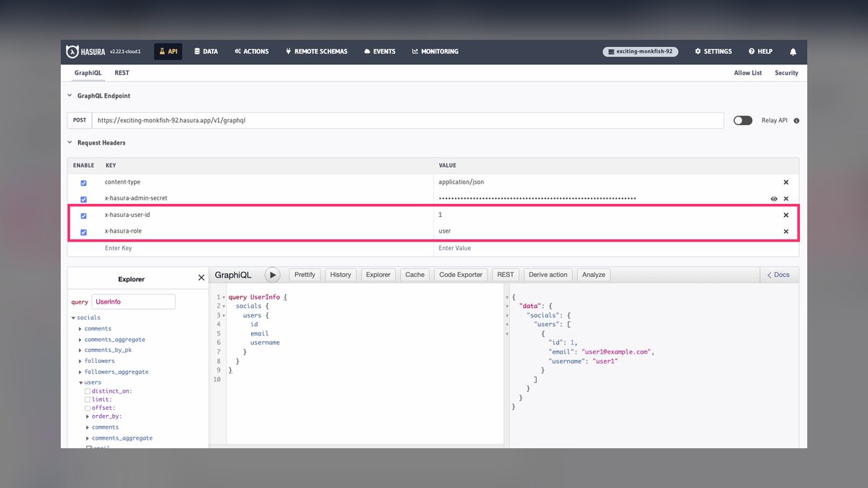The height and width of the screenshot is (488, 868).
Task: Delete the content-type header row
Action: pos(786,183)
